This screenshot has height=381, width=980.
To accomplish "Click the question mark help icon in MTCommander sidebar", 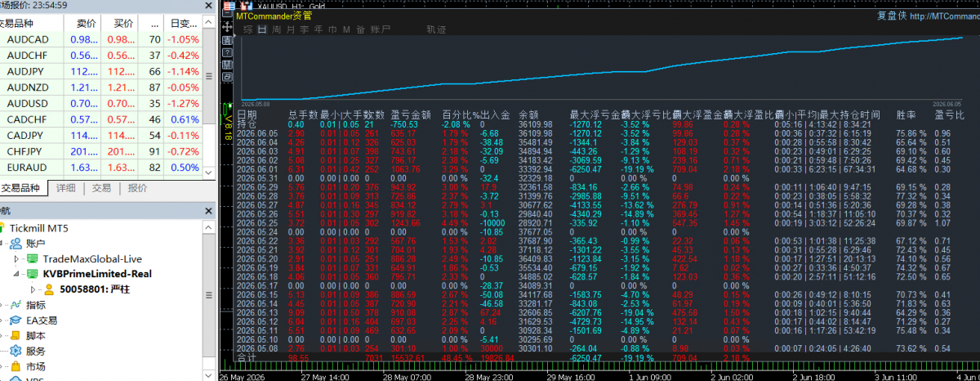I will click(x=227, y=52).
